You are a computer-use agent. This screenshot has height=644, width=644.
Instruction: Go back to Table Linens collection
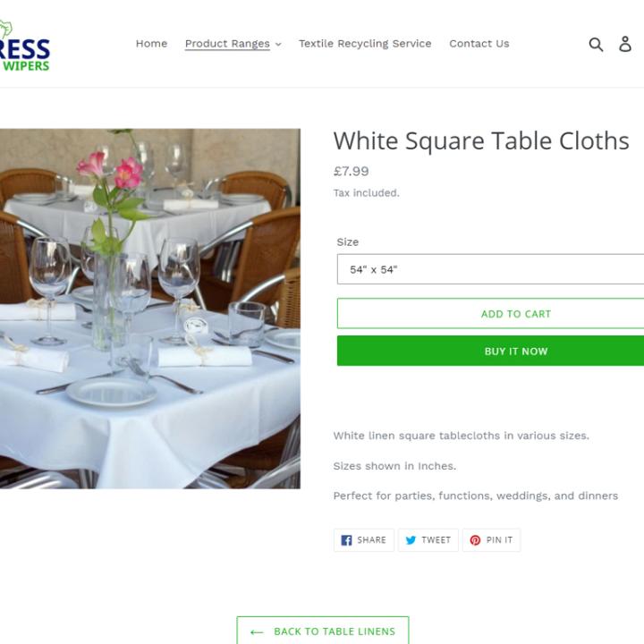coord(323,631)
